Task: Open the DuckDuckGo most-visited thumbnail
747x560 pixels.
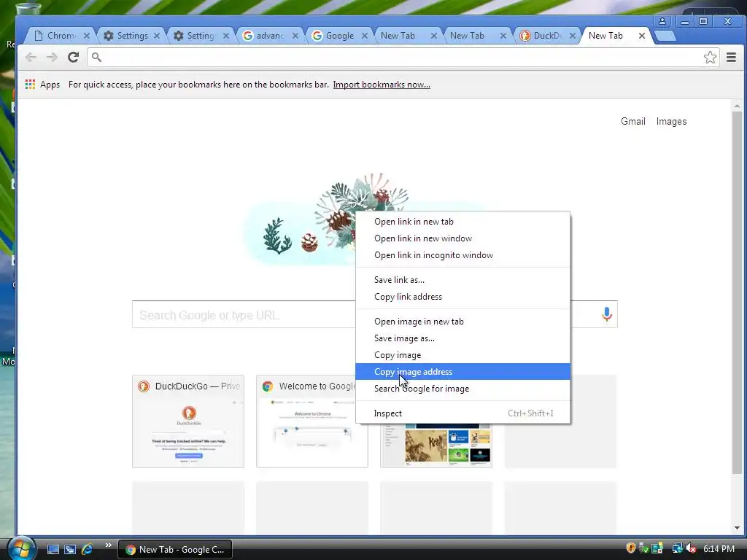Action: click(x=188, y=421)
